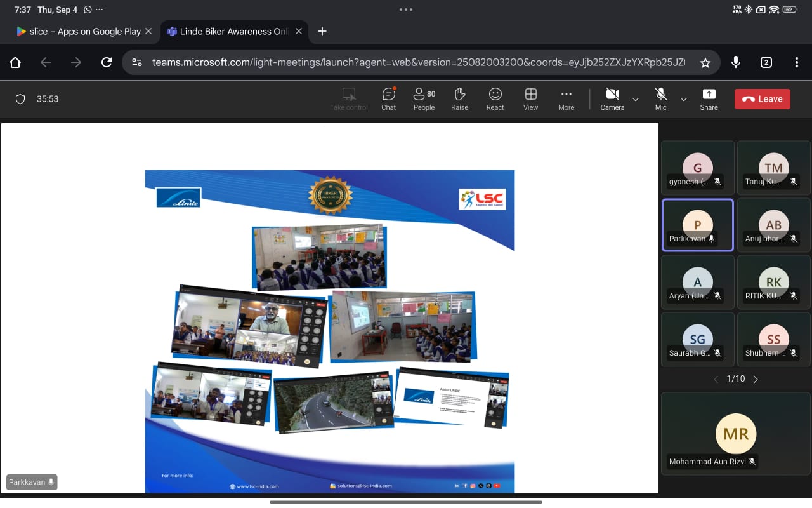Open the React emoji picker
Image resolution: width=812 pixels, height=508 pixels.
click(495, 99)
